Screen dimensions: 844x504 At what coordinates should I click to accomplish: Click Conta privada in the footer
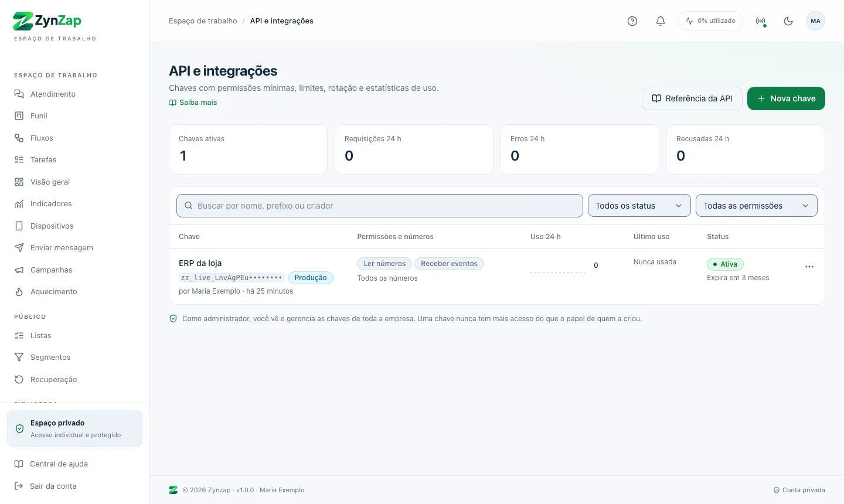[x=799, y=490]
